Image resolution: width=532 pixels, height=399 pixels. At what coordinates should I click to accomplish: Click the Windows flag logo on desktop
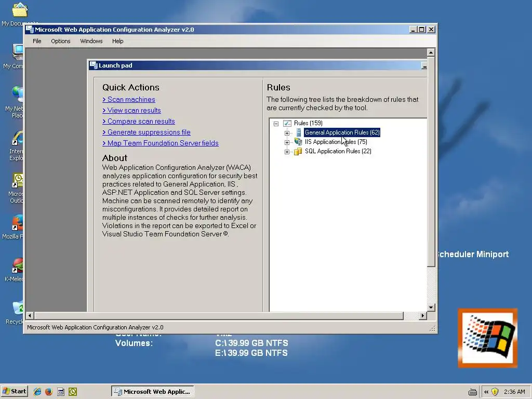click(x=487, y=338)
